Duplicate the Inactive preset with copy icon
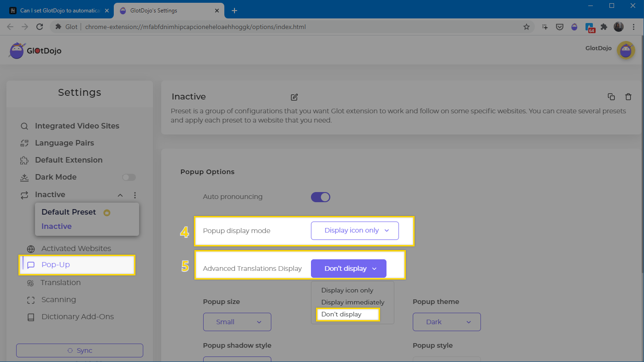The width and height of the screenshot is (644, 362). [611, 97]
